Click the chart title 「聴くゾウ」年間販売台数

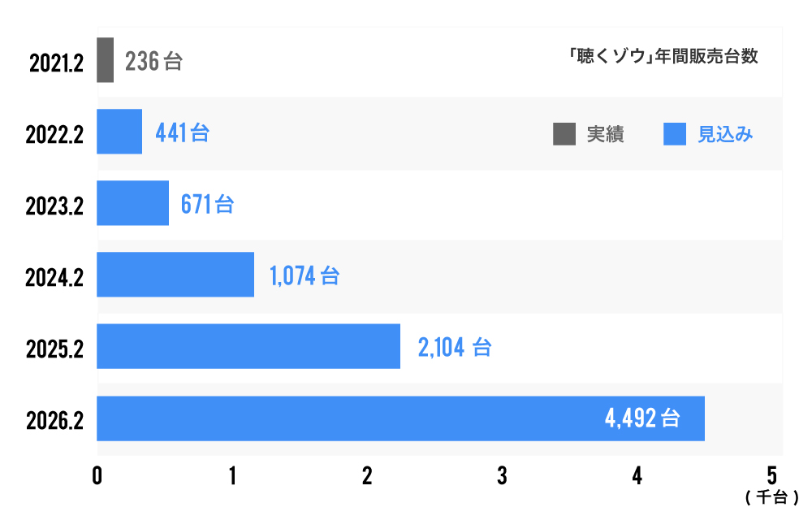(x=663, y=56)
